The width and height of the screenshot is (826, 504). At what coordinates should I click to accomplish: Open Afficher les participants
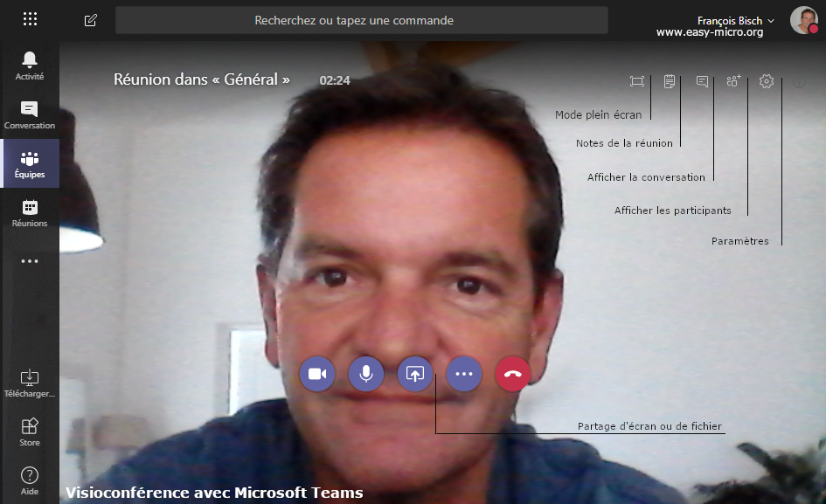[732, 80]
